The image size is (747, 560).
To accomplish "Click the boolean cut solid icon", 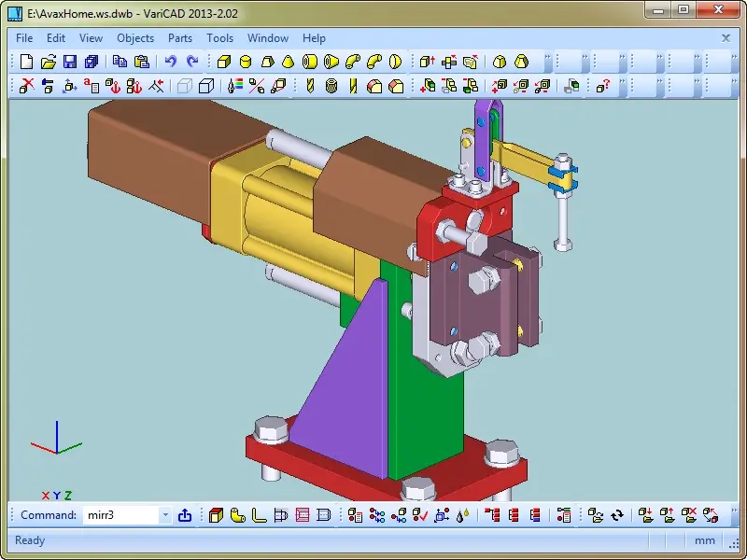I will [x=449, y=86].
